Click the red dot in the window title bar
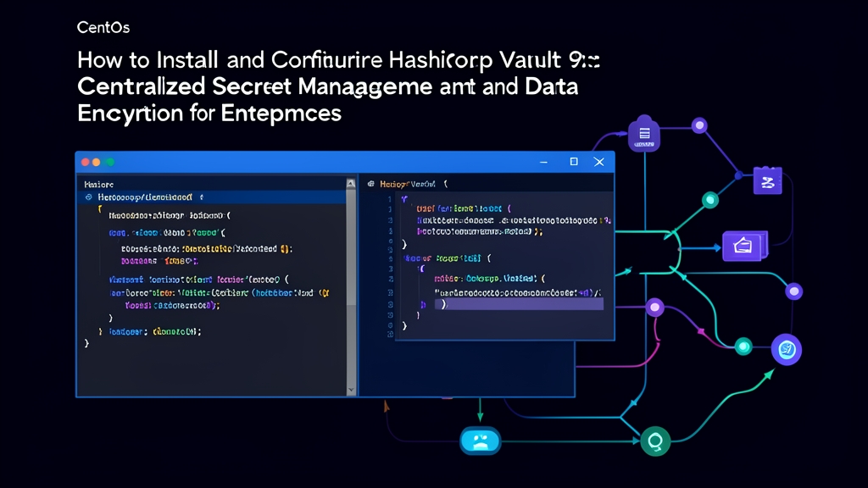The height and width of the screenshot is (488, 868). pyautogui.click(x=86, y=162)
